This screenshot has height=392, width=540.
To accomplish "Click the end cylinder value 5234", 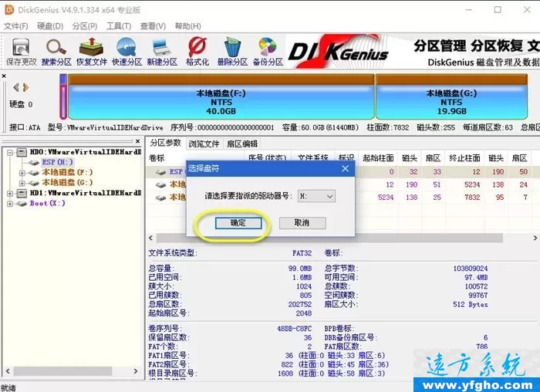I will [x=472, y=184].
